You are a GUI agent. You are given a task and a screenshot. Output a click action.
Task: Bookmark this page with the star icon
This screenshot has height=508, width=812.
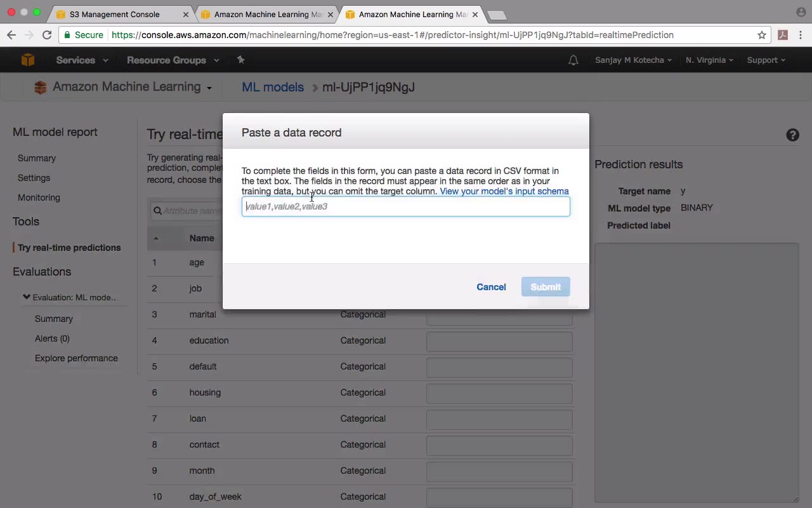pyautogui.click(x=762, y=35)
